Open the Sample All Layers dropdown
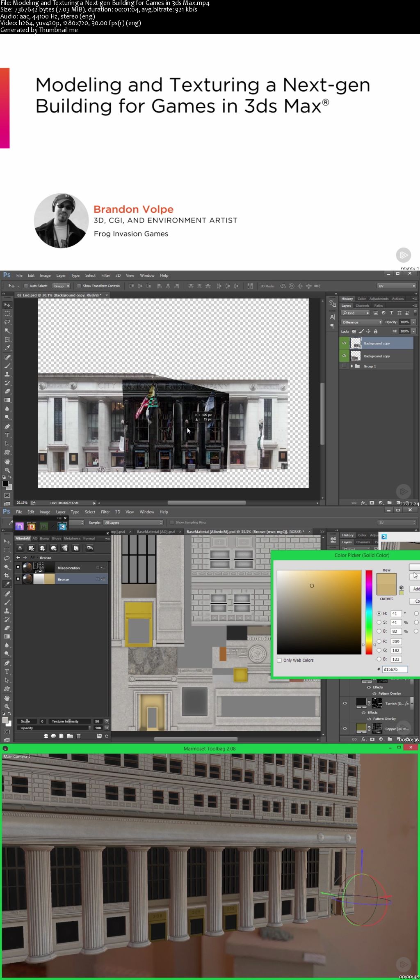Viewport: 420px width, 980px height. 133,522
